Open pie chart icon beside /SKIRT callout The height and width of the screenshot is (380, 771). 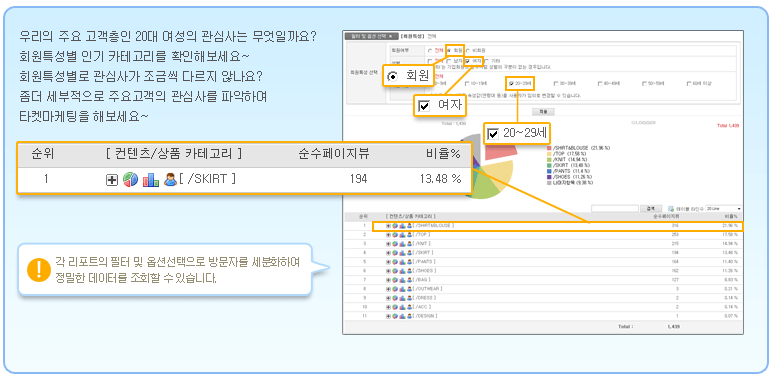[x=130, y=179]
